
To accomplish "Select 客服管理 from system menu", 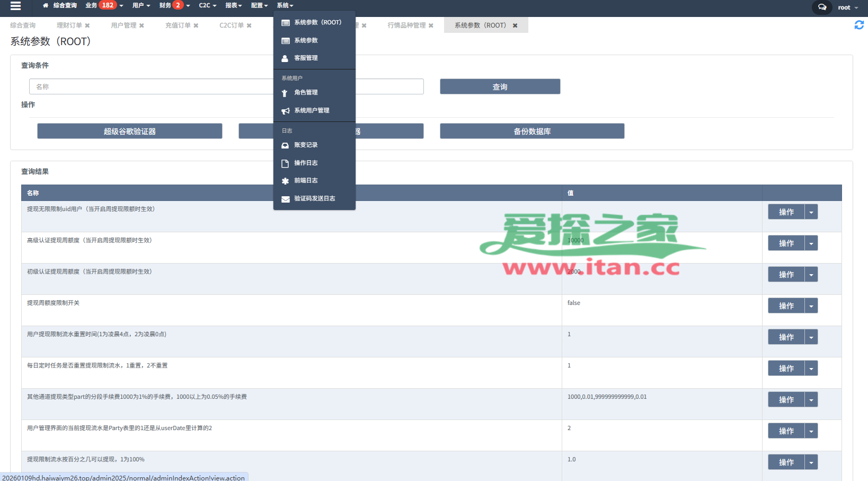I will click(306, 58).
